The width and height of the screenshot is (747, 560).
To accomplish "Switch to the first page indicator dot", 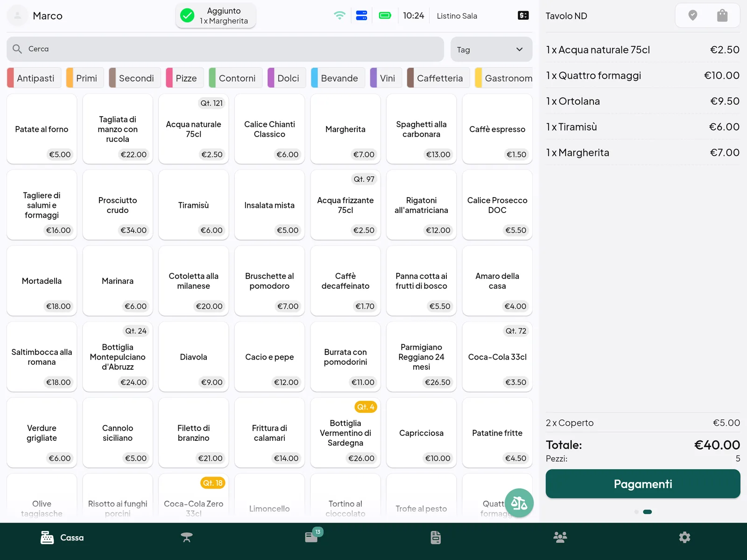I will click(636, 512).
